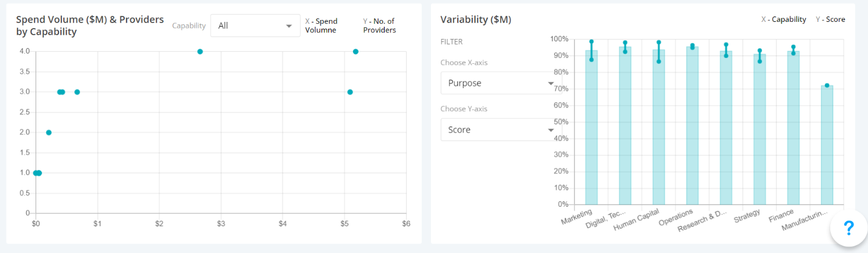
Task: Click the Marketing bar in Variability chart
Action: [x=591, y=134]
